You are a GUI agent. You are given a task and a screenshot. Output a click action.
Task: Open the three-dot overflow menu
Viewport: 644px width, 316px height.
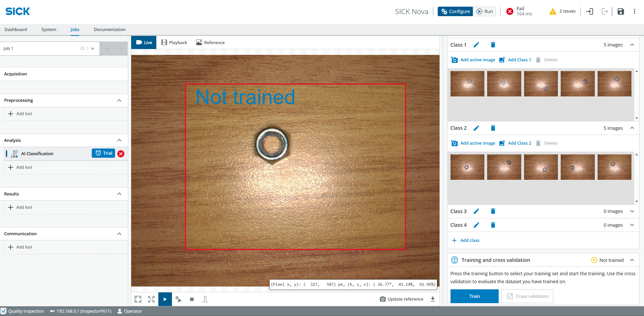point(635,11)
